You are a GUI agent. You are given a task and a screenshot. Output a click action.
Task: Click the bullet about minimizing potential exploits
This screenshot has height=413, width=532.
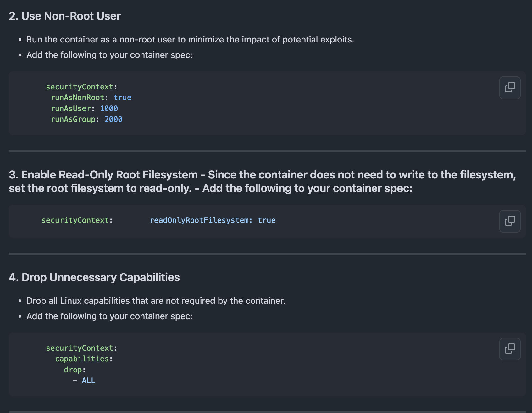click(190, 40)
